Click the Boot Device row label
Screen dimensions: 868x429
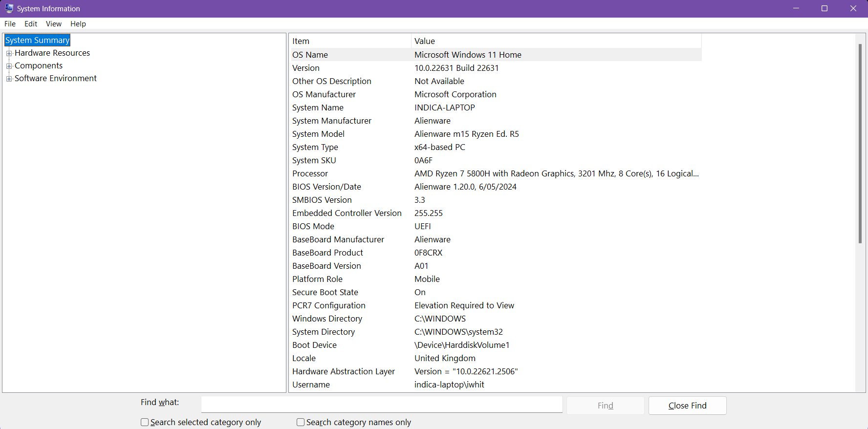click(x=314, y=345)
